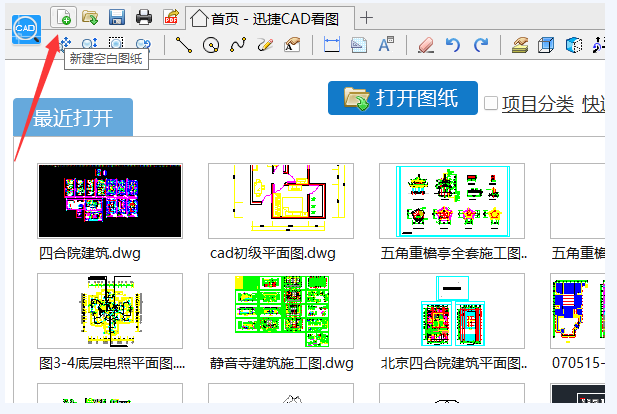Redo the action with the redo arrow
The image size is (617, 414).
(480, 45)
